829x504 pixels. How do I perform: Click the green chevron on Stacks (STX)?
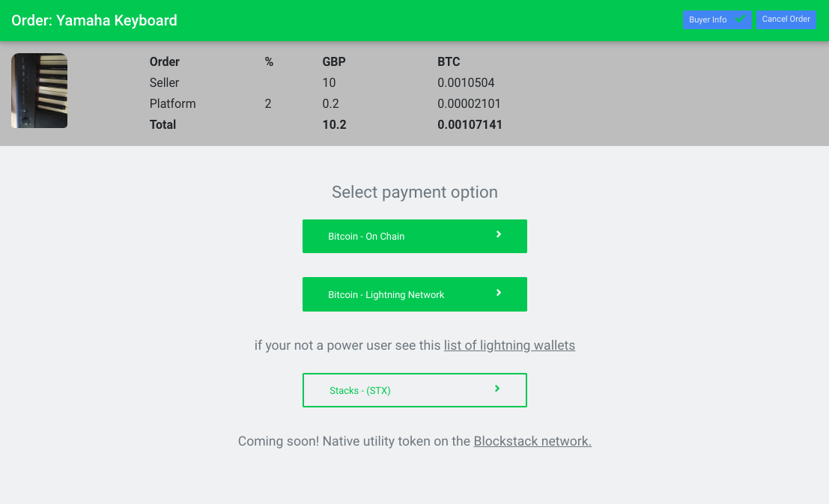[x=497, y=389]
